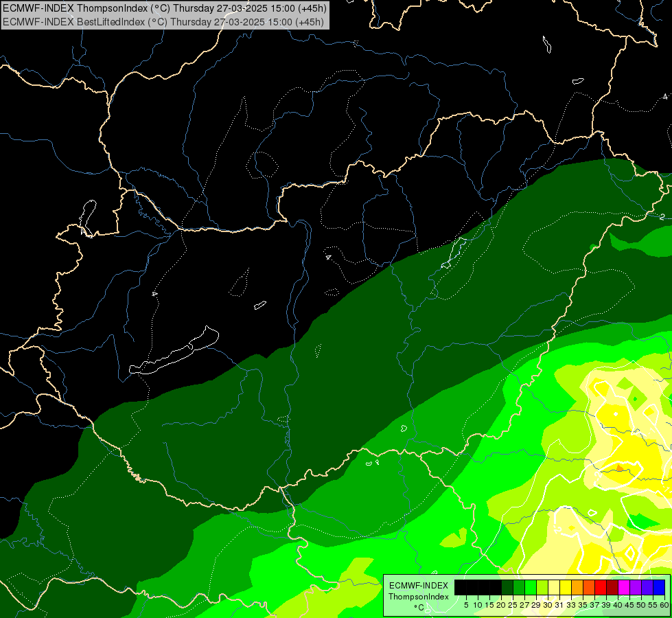Image resolution: width=672 pixels, height=618 pixels.
Task: Pick the black 15–20 legend swatch
Action: click(x=496, y=587)
